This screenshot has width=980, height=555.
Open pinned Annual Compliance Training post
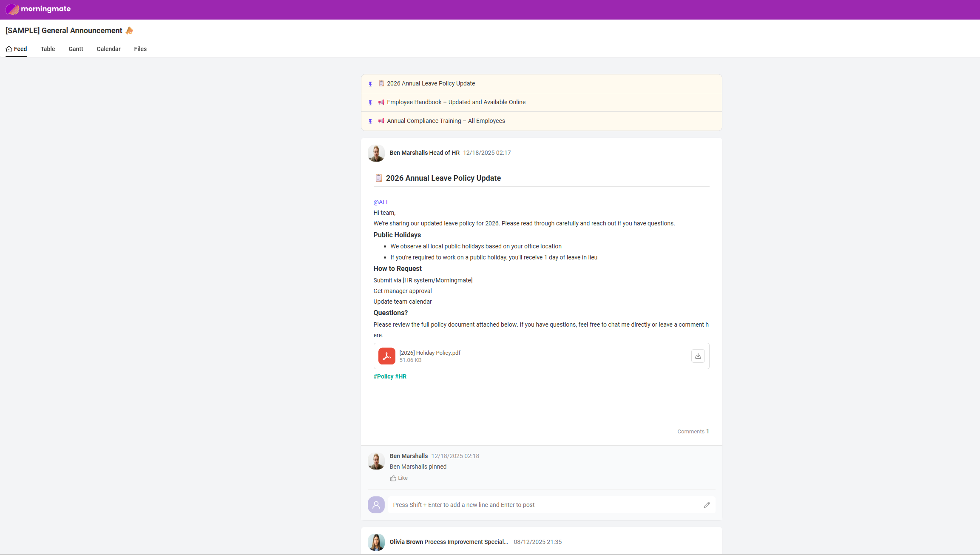point(446,121)
